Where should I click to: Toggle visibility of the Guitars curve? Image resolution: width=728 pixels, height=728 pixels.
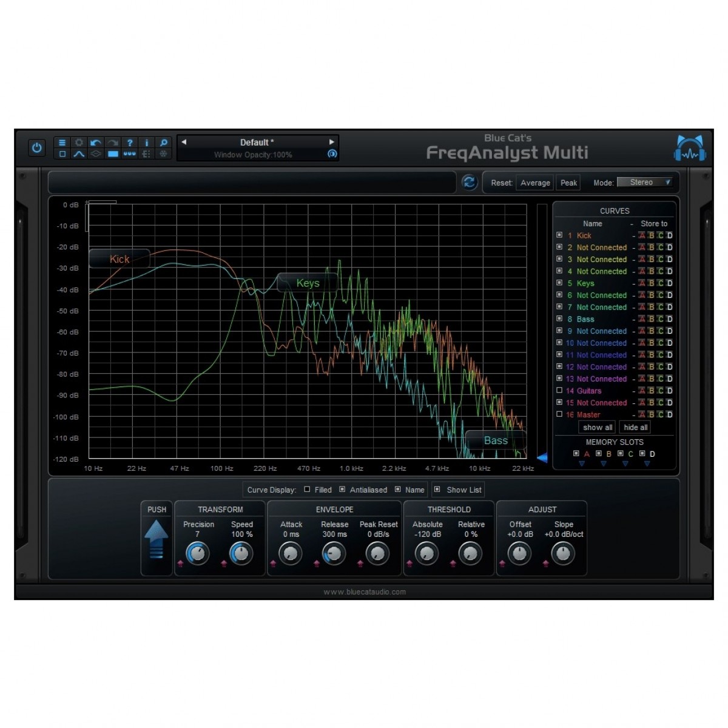click(559, 391)
